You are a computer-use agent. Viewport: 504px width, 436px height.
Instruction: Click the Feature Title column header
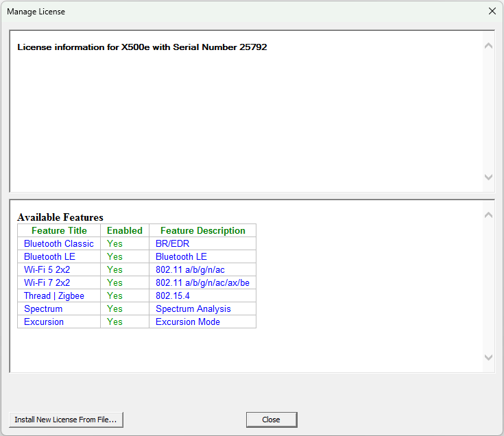click(59, 231)
